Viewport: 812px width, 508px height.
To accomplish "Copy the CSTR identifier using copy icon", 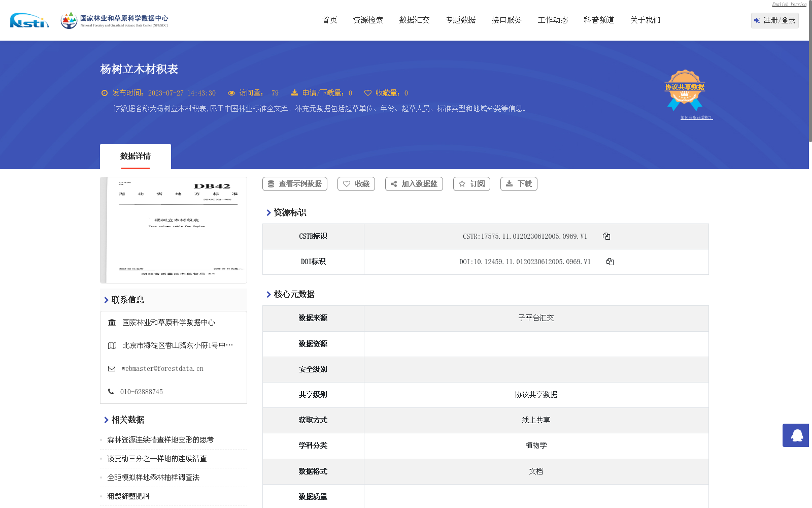I will (606, 236).
